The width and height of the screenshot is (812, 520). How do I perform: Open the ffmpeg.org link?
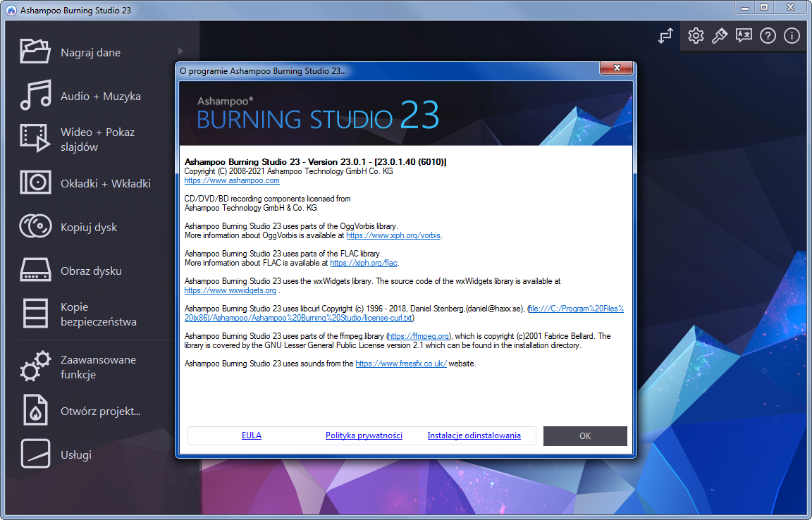(x=419, y=336)
